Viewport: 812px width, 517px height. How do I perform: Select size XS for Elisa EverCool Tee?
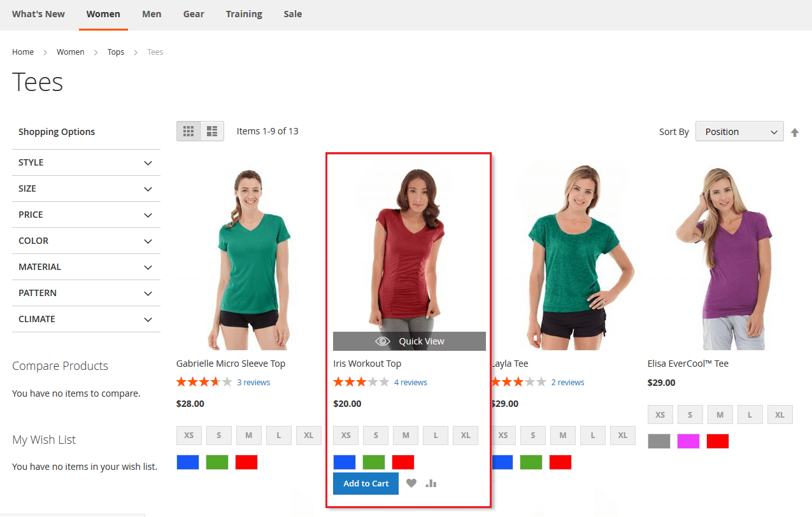click(x=660, y=414)
